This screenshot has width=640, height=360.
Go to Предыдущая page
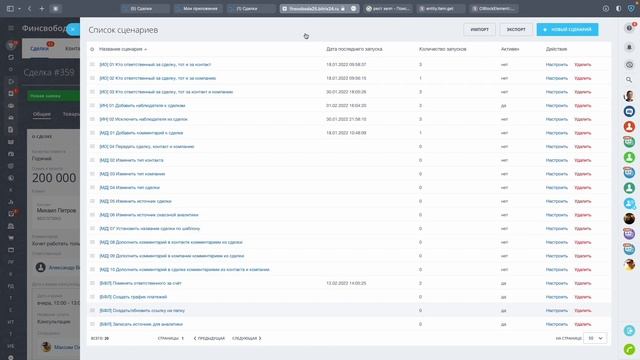pos(209,338)
